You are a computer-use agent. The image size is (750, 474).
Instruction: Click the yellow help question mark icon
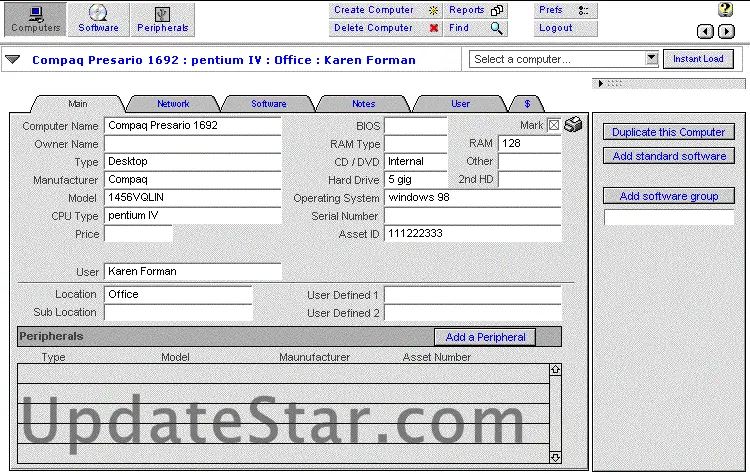[725, 10]
